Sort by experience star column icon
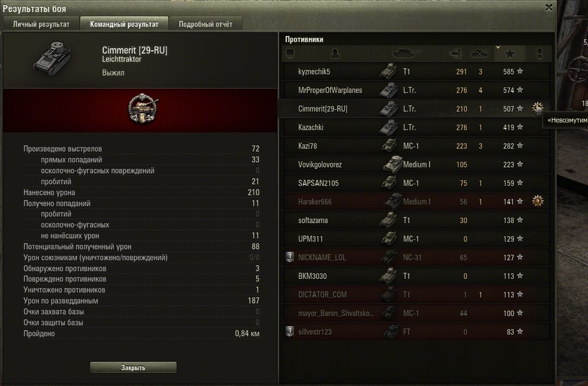 tap(510, 54)
